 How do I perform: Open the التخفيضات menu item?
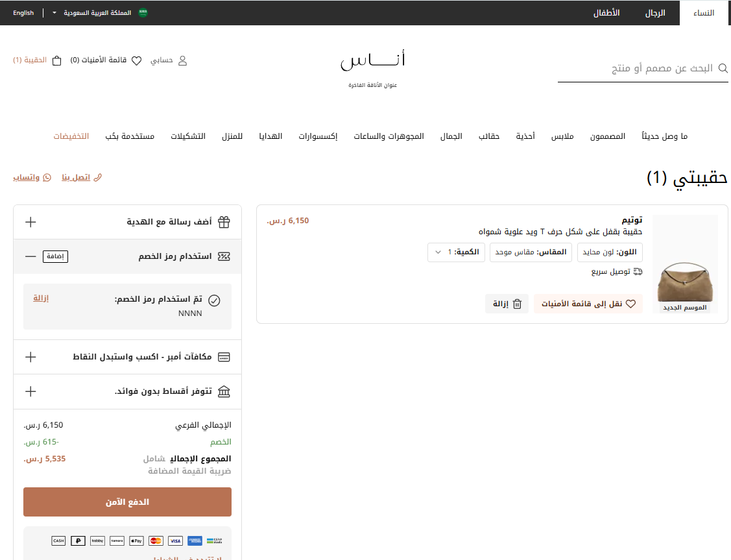coord(70,136)
